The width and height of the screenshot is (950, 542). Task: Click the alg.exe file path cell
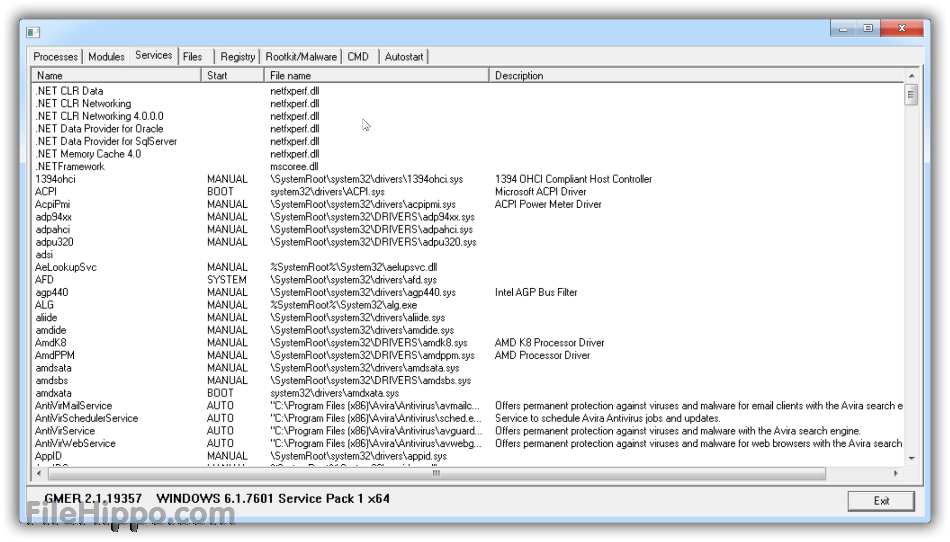point(344,305)
